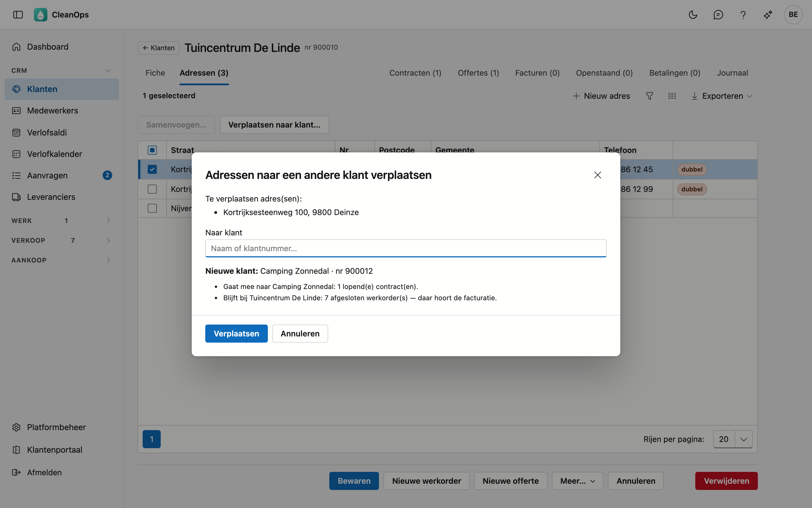Toggle the sidebar panel icon

[18, 14]
